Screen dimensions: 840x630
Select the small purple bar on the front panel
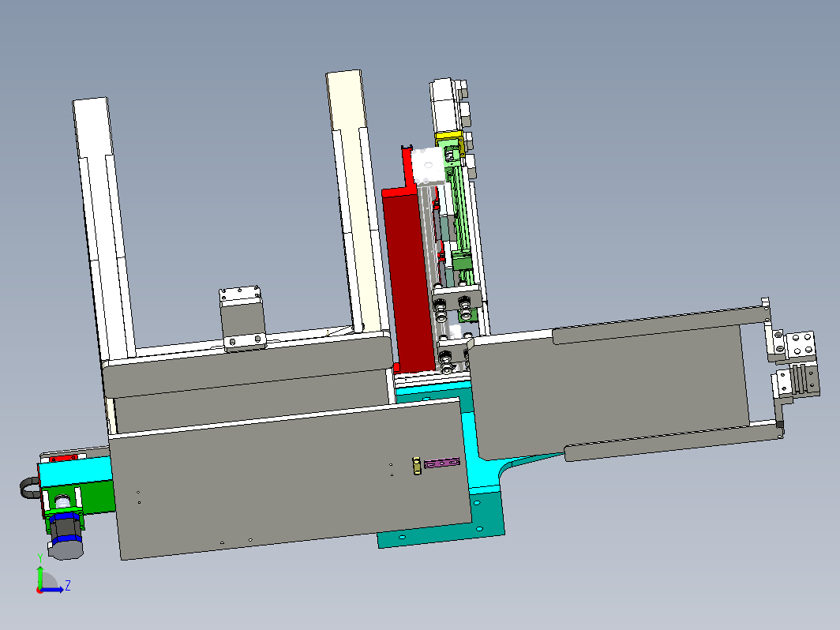(x=442, y=463)
